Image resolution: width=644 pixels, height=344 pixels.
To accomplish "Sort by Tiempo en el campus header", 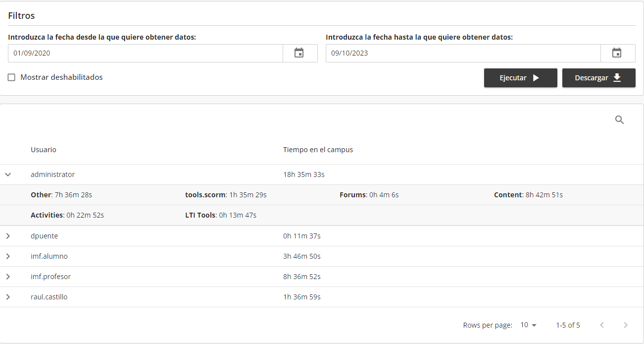I will point(318,150).
